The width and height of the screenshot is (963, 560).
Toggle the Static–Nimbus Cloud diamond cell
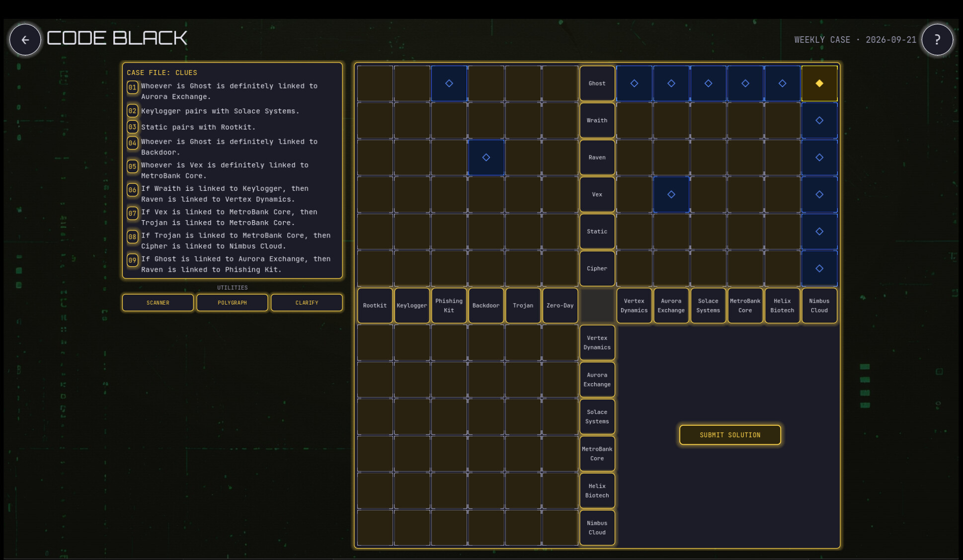(x=819, y=232)
